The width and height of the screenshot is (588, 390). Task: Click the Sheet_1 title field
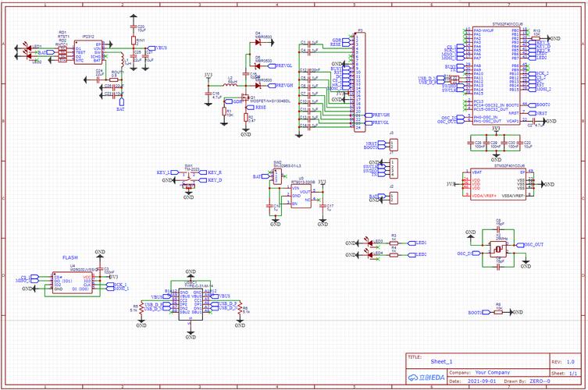coord(442,362)
